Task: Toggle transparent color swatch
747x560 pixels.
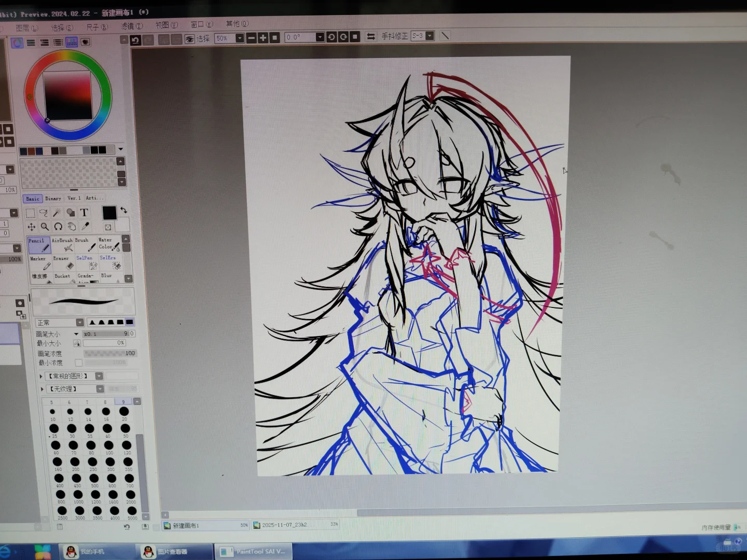Action: 108,227
